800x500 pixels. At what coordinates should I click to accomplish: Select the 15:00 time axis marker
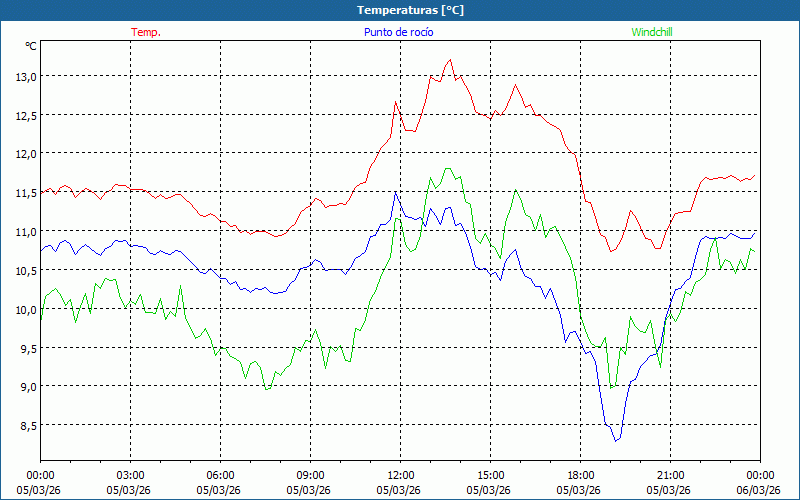click(x=490, y=475)
